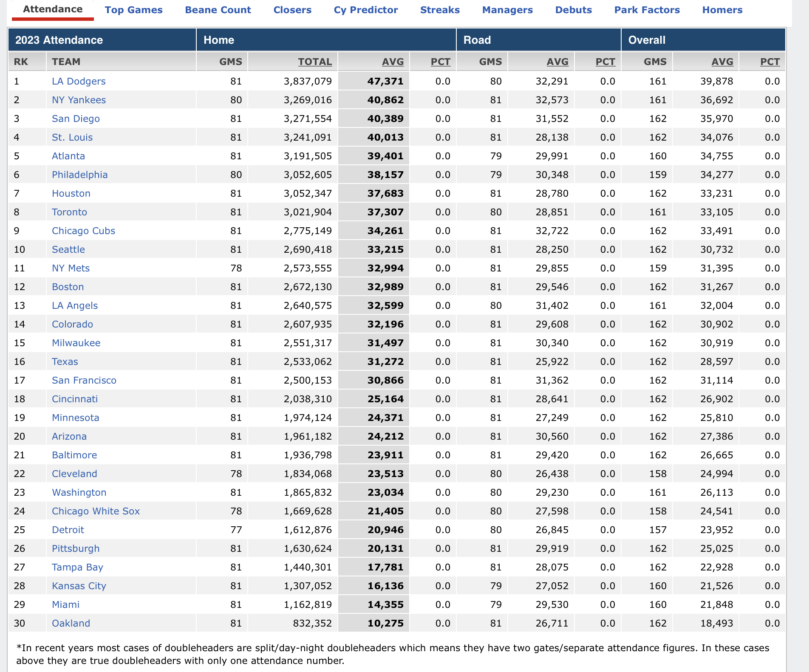Select the LA Dodgers home total 3,837,079

[308, 81]
